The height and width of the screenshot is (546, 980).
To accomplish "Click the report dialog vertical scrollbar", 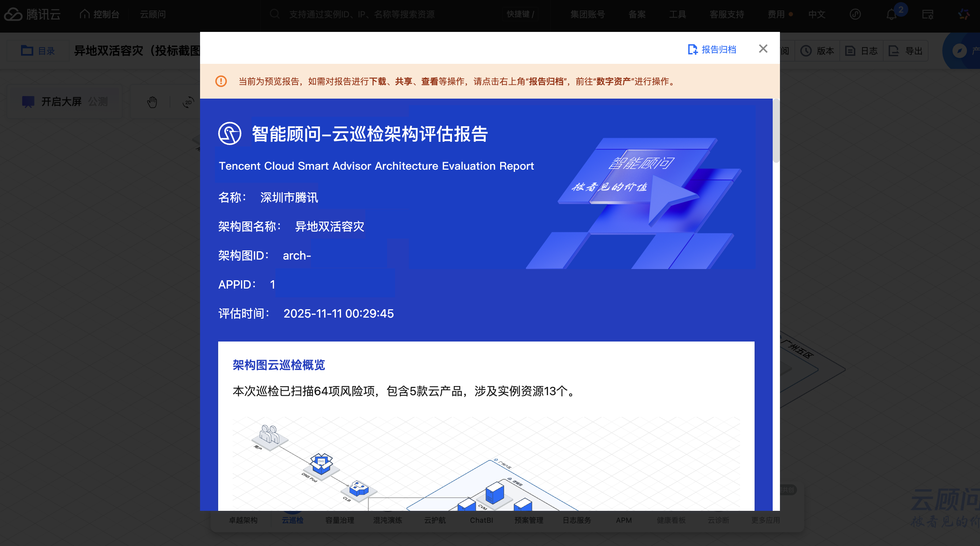I will [x=776, y=131].
